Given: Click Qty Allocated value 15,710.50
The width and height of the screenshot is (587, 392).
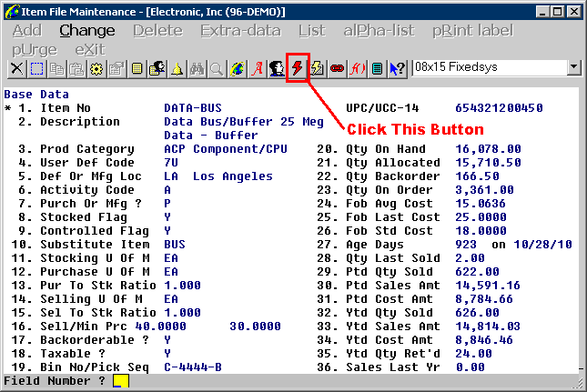Looking at the screenshot, I should [488, 163].
